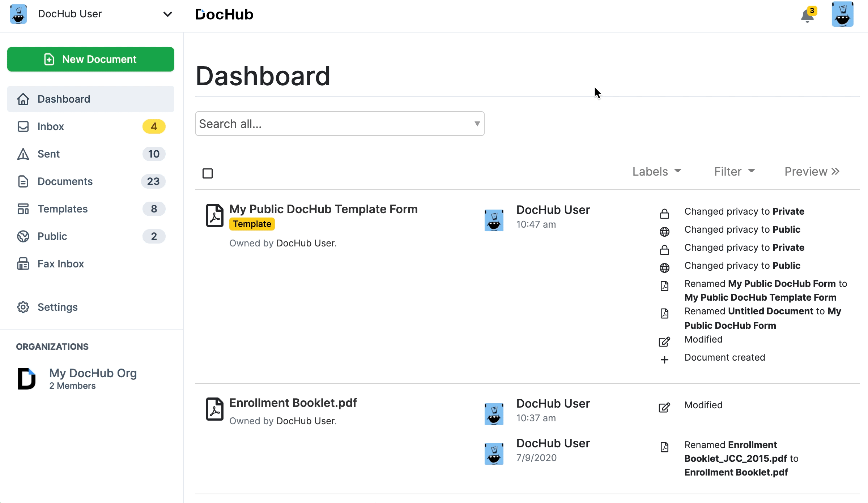Image resolution: width=868 pixels, height=503 pixels.
Task: Open the Documents section
Action: (65, 181)
